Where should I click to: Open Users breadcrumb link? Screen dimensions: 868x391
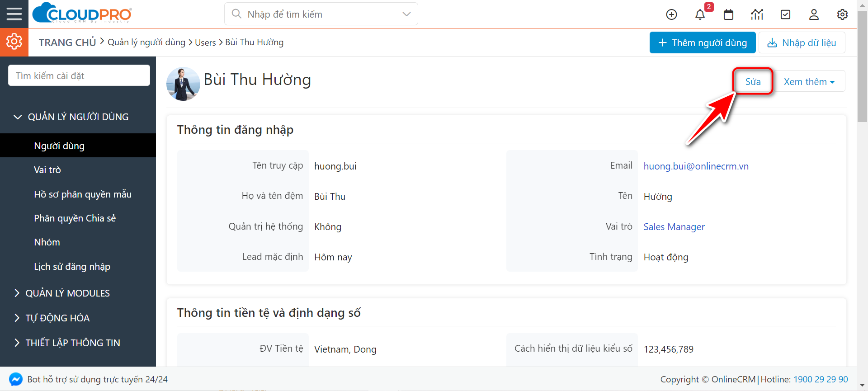[205, 42]
